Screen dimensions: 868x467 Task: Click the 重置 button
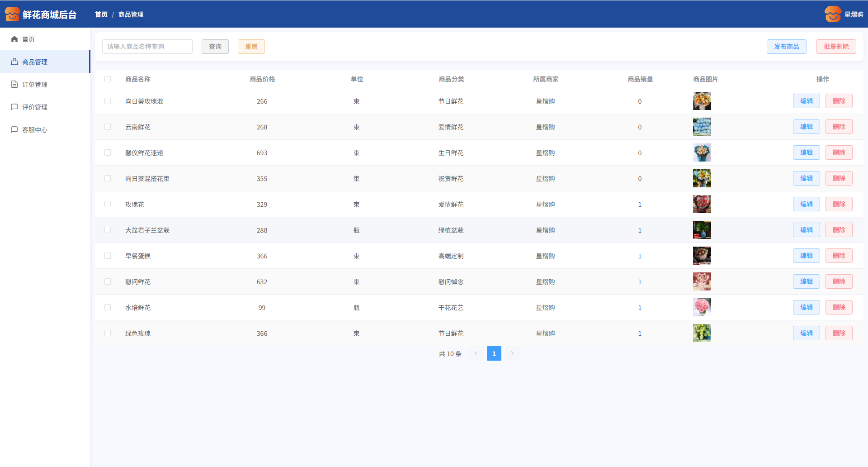coord(251,47)
